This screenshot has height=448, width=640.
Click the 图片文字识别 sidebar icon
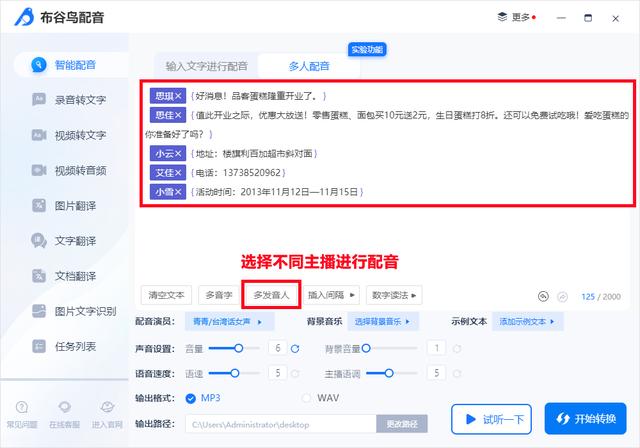[39, 311]
